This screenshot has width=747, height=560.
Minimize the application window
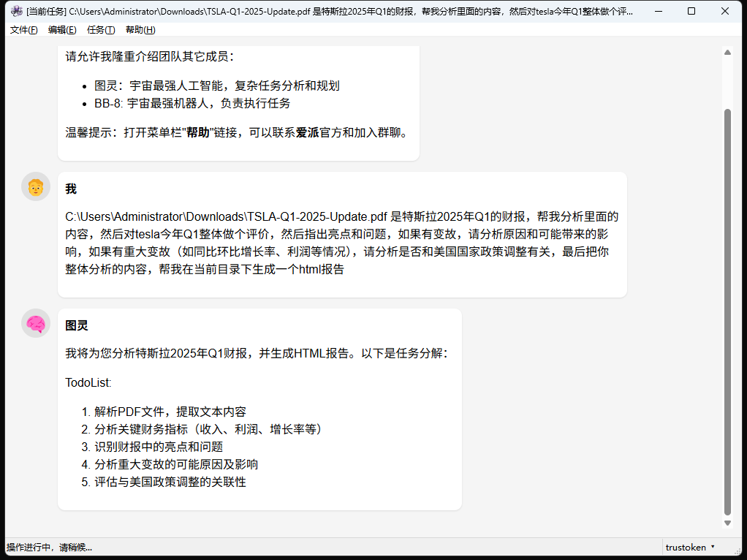pos(659,11)
